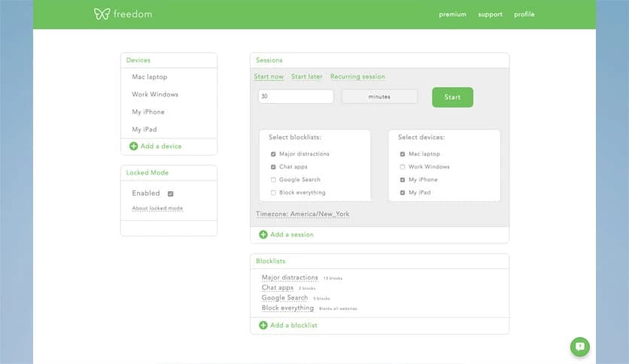Image resolution: width=629 pixels, height=364 pixels.
Task: Check the Google Search blocklist checkbox
Action: tap(273, 180)
